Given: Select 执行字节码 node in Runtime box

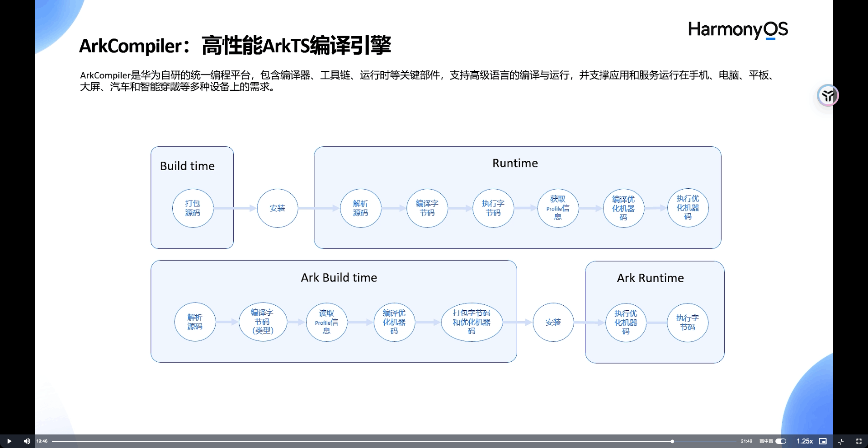Looking at the screenshot, I should (493, 208).
